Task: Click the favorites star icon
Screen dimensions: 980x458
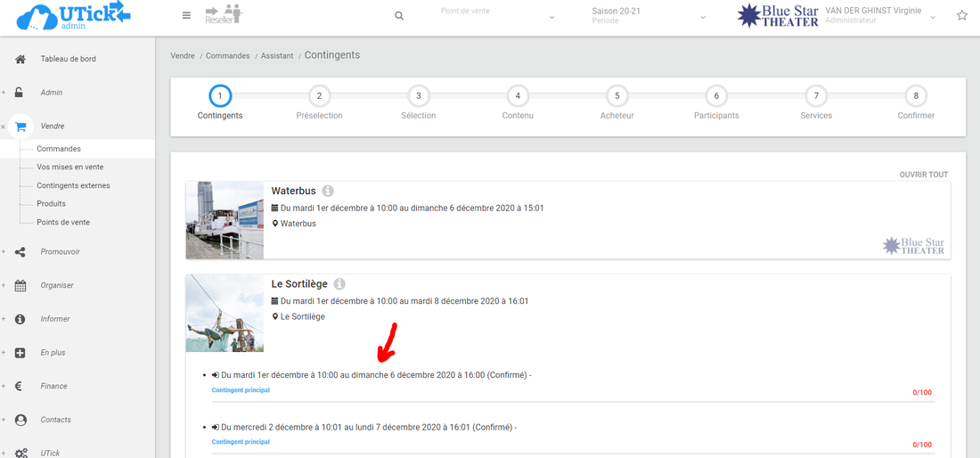Action: (962, 16)
